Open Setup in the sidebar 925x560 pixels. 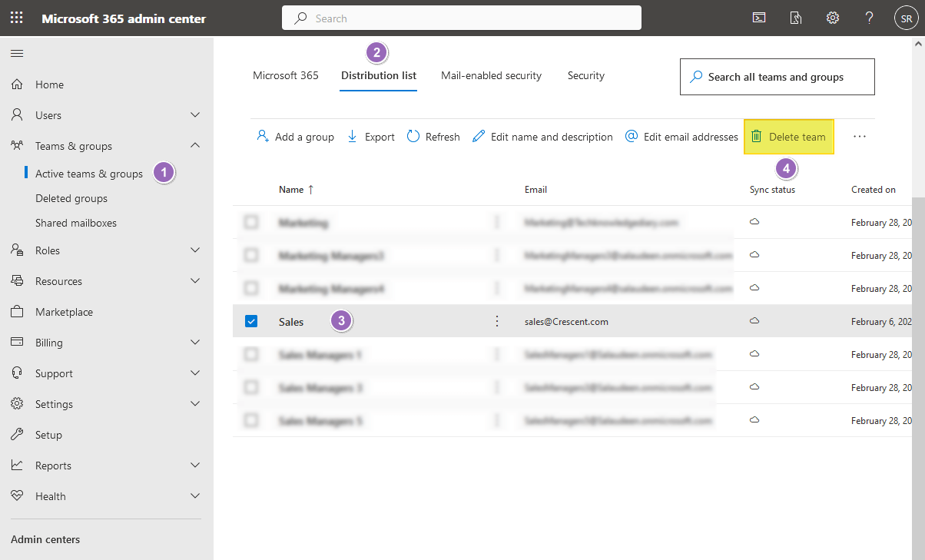click(x=48, y=435)
